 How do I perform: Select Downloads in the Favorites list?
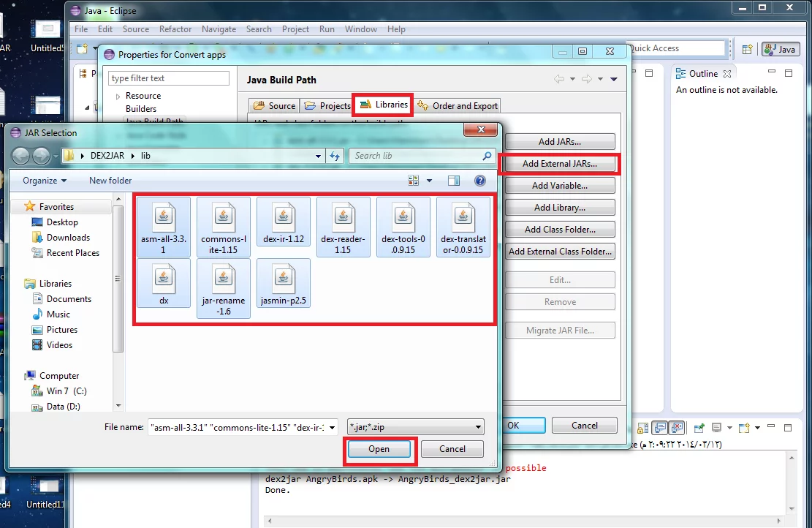click(68, 238)
